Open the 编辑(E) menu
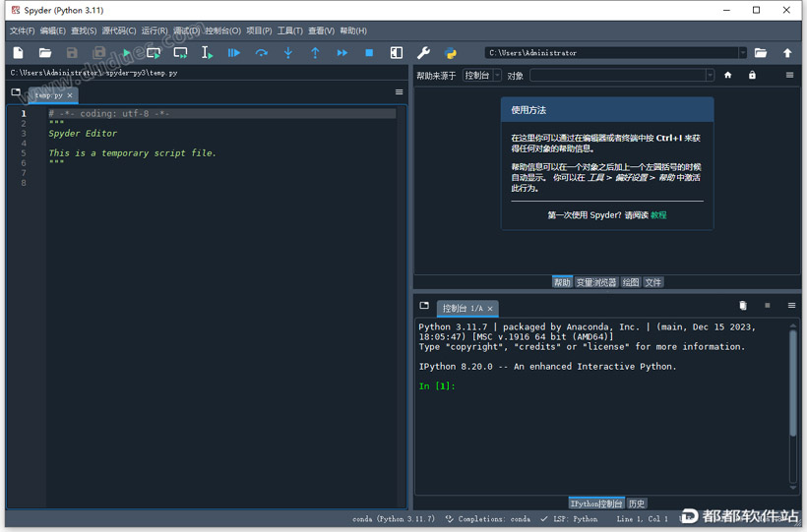This screenshot has height=532, width=807. (x=53, y=30)
